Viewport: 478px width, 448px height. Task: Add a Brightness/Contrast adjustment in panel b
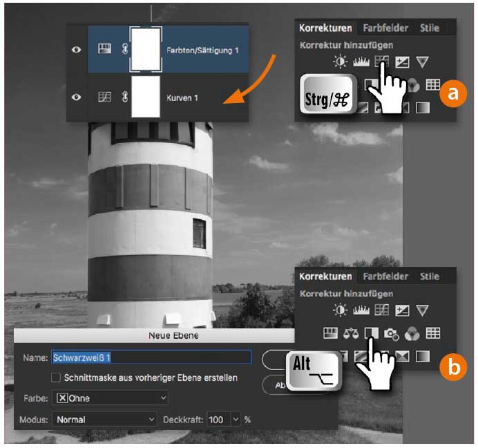coord(340,310)
